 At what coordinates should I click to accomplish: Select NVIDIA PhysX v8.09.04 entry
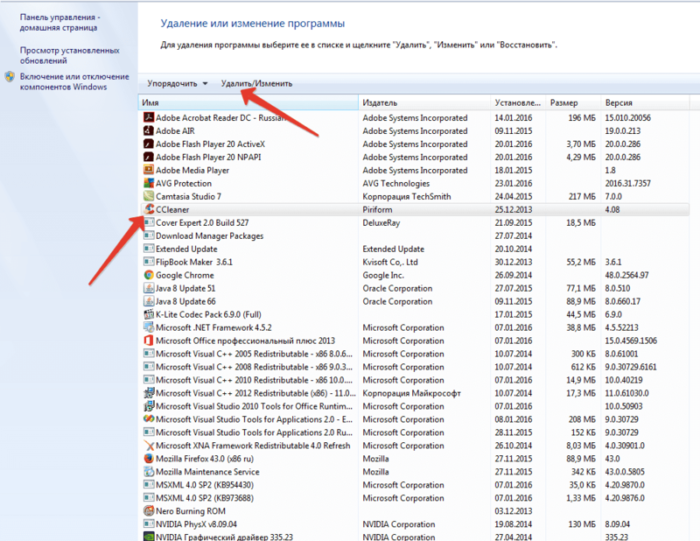[x=196, y=524]
